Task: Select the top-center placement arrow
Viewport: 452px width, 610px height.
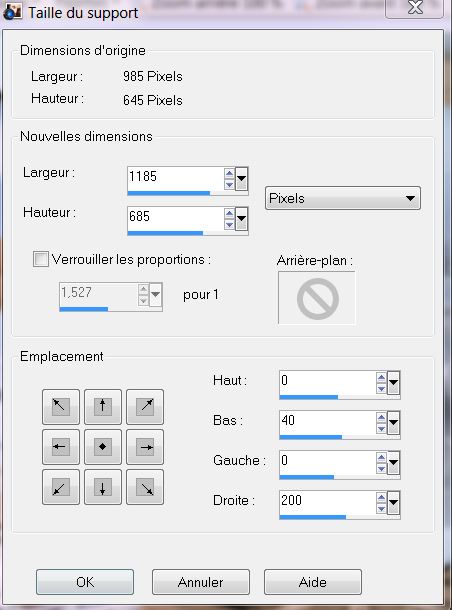Action: (x=103, y=407)
